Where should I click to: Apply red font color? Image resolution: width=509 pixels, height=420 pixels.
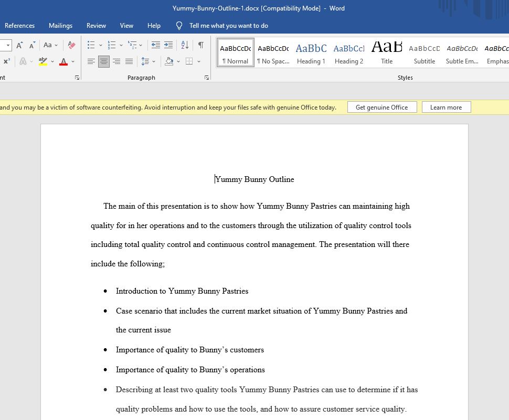click(63, 61)
